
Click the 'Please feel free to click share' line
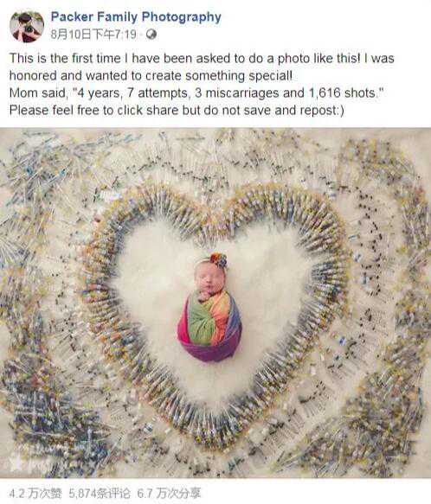click(x=177, y=111)
